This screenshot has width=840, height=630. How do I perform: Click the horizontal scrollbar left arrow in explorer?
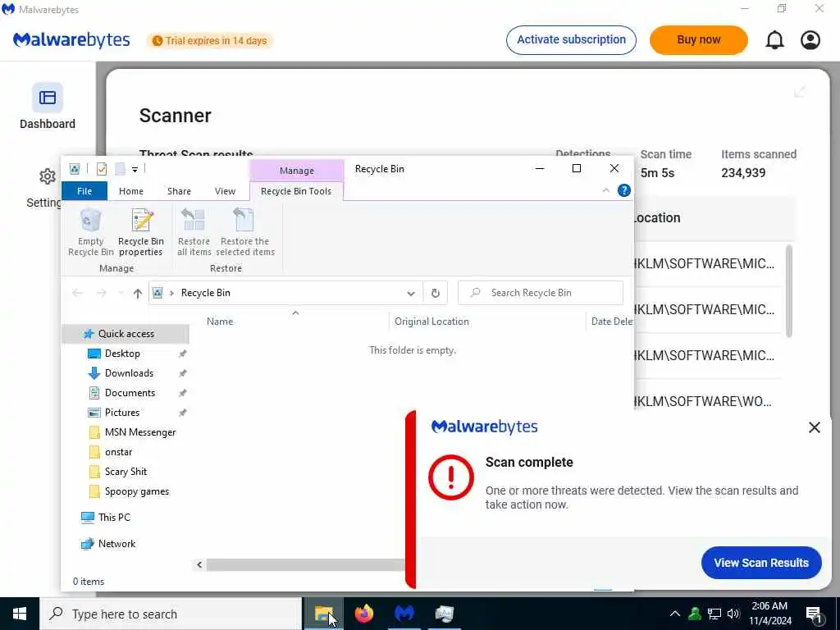tap(199, 564)
